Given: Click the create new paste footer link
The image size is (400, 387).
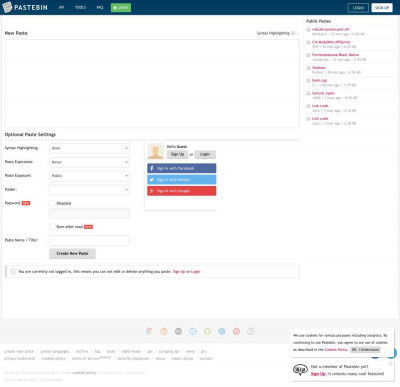Looking at the screenshot, I should [19, 351].
